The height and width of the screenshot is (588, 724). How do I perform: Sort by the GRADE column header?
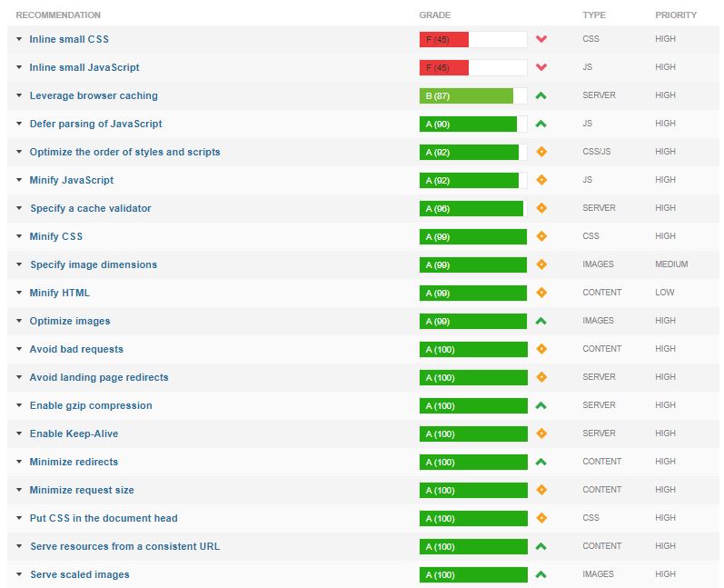pyautogui.click(x=434, y=15)
